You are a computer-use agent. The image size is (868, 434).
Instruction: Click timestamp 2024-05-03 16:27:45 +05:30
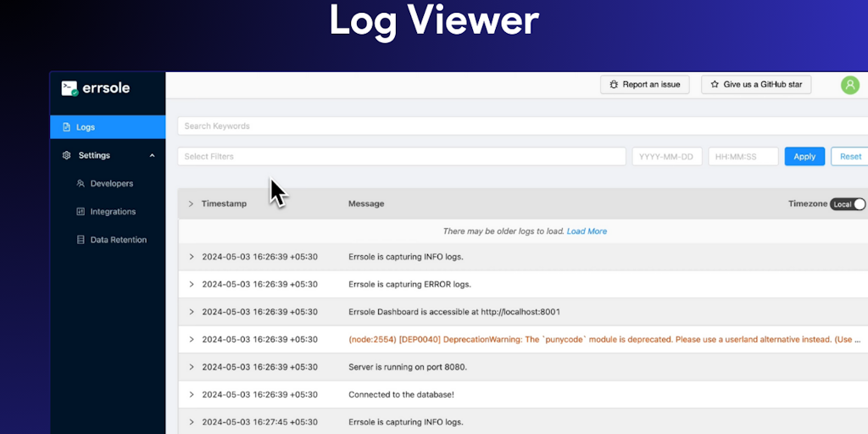coord(259,422)
